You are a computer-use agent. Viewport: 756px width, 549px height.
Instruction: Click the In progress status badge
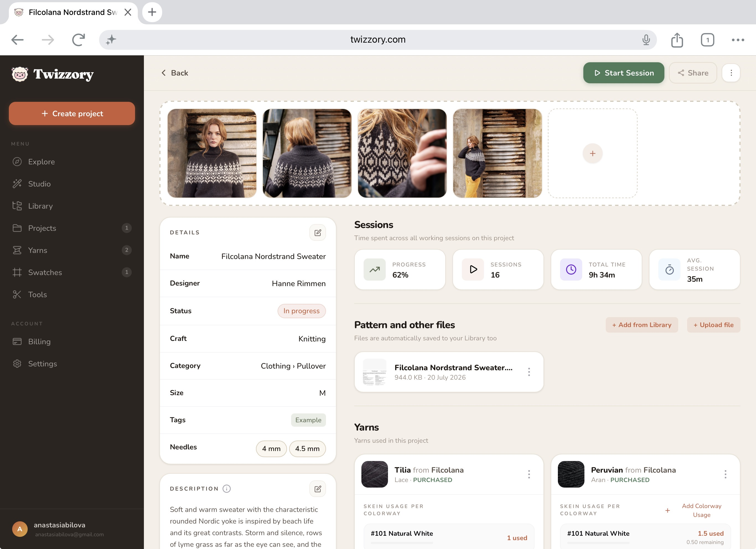pyautogui.click(x=302, y=311)
